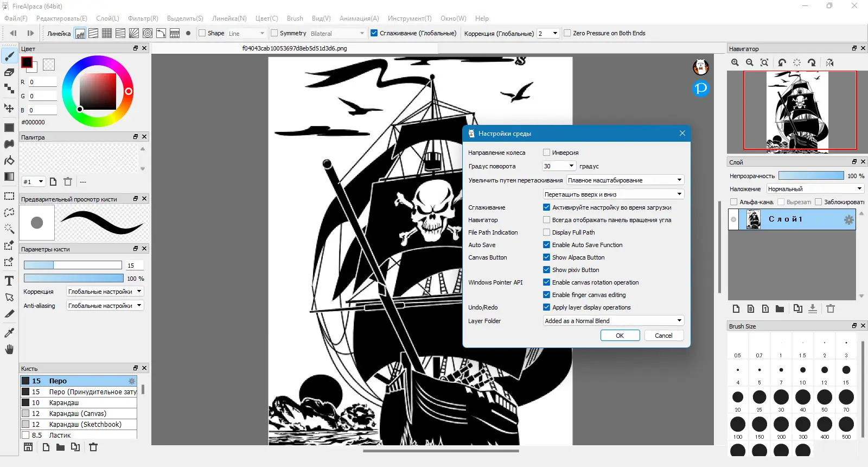Uncheck Show pixiv Button
Viewport: 868px width, 467px height.
[546, 270]
